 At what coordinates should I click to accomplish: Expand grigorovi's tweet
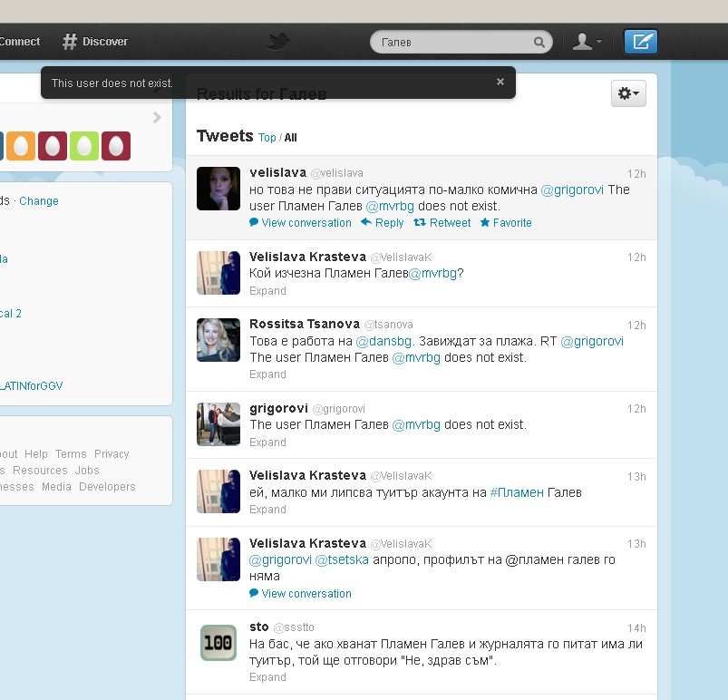pos(267,442)
